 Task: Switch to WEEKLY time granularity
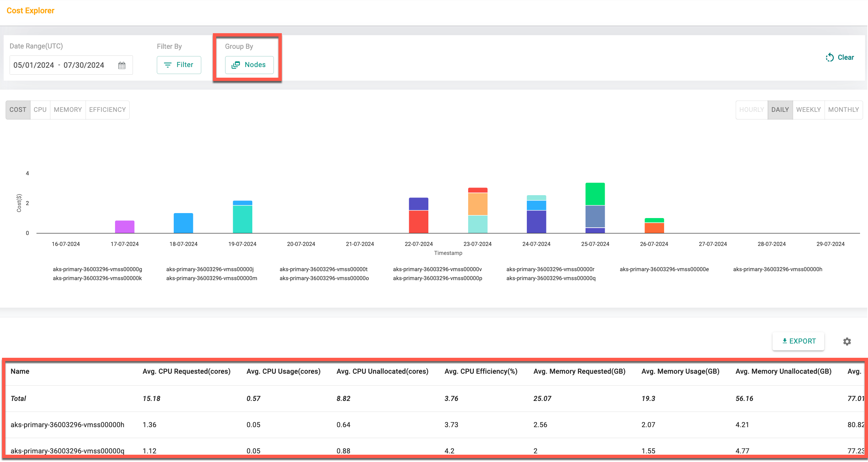click(x=808, y=110)
